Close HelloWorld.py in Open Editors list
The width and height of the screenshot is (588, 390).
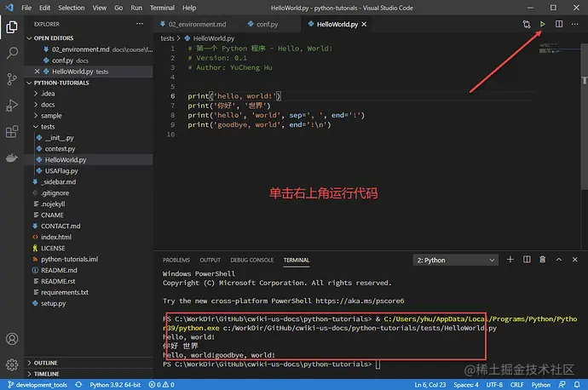(x=37, y=72)
